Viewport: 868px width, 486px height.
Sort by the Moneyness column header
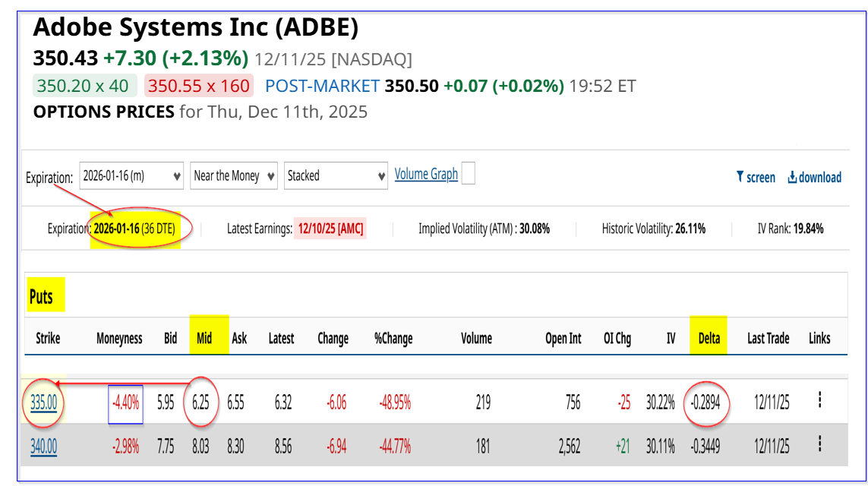119,338
